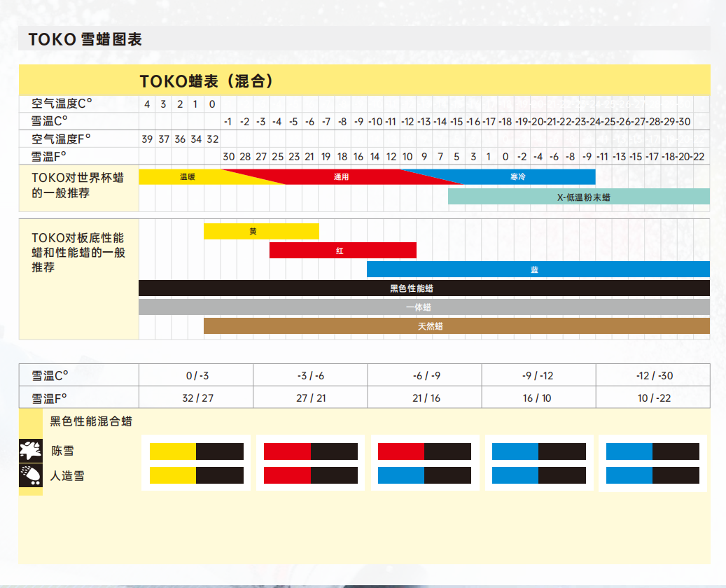Select the 黑色性能蜡 black bar
This screenshot has height=588, width=726.
tap(424, 288)
